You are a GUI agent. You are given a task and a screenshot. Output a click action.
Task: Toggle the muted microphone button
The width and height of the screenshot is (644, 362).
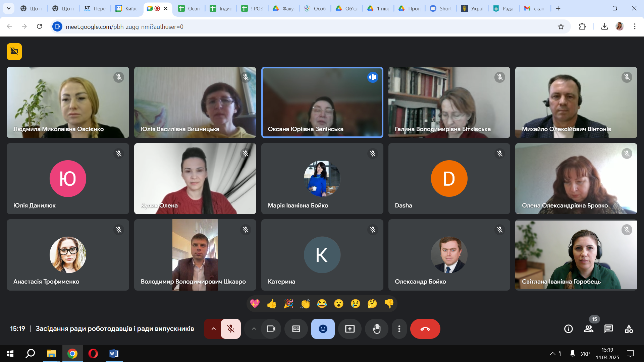tap(231, 329)
